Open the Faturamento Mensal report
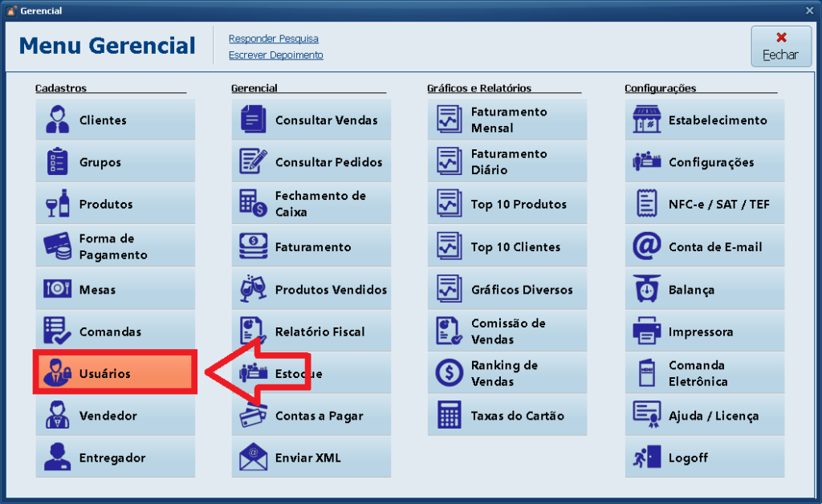822x504 pixels. tap(507, 120)
